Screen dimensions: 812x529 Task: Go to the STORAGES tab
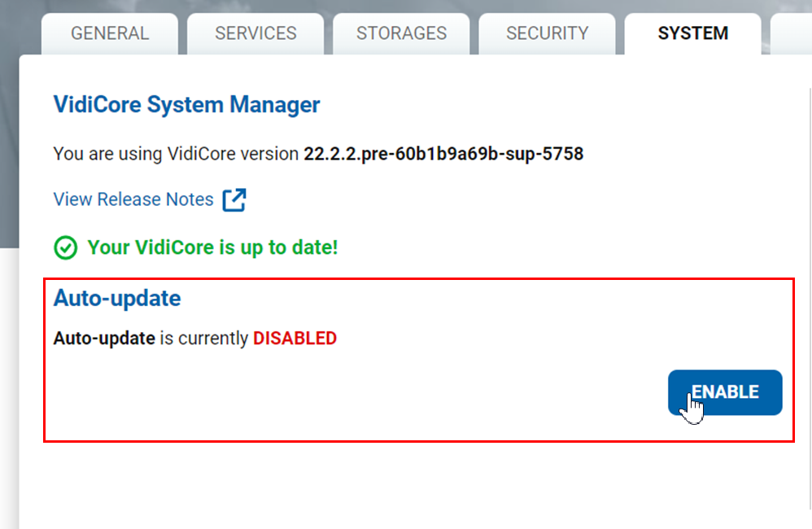click(x=401, y=34)
